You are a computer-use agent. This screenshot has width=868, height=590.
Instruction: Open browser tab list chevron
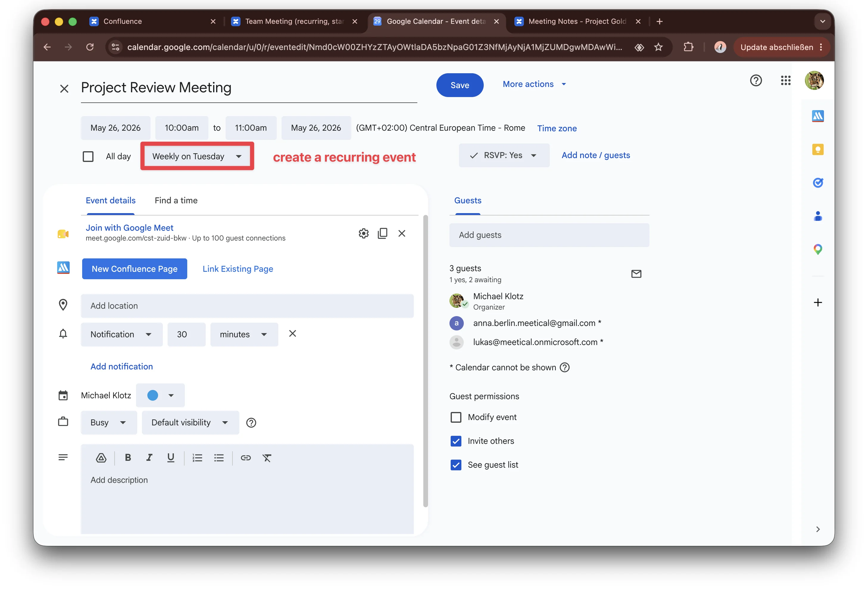[x=822, y=21]
